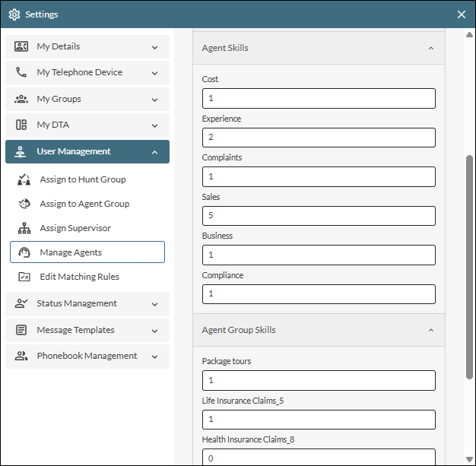Select Edit Matching Rules
Screen dimensions: 476x466
(79, 277)
